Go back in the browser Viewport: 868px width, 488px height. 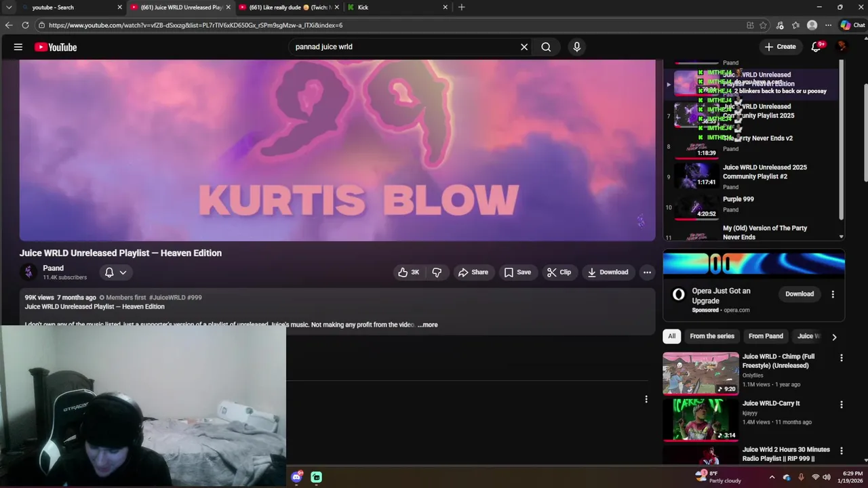pos(9,25)
